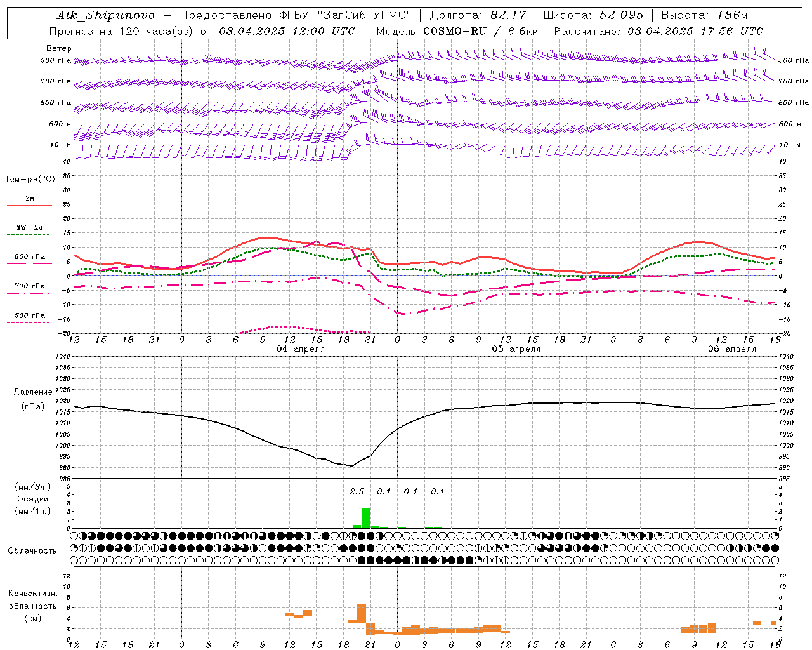The image size is (812, 650).
Task: Click the '(мм/1ч.)' precipitation unit label
Action: [x=33, y=511]
